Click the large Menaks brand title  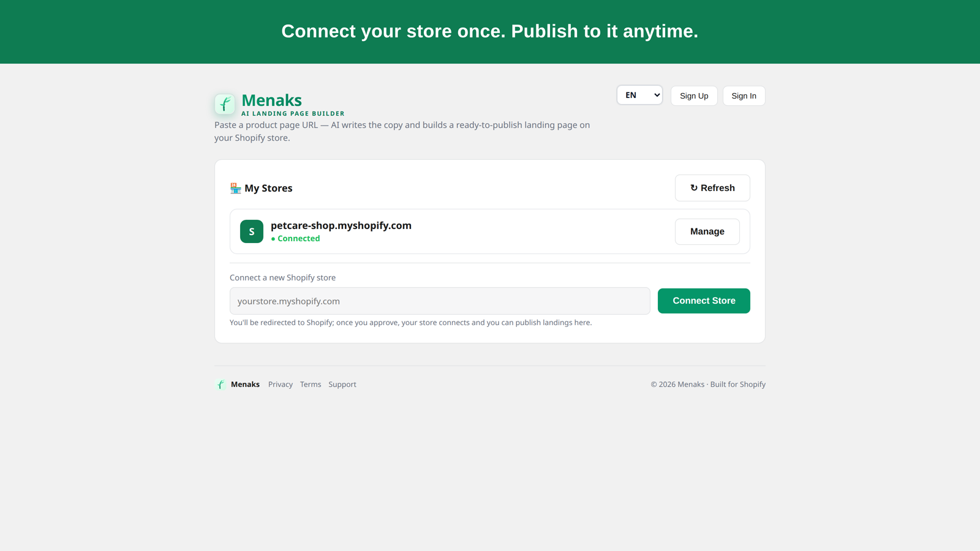click(x=271, y=100)
